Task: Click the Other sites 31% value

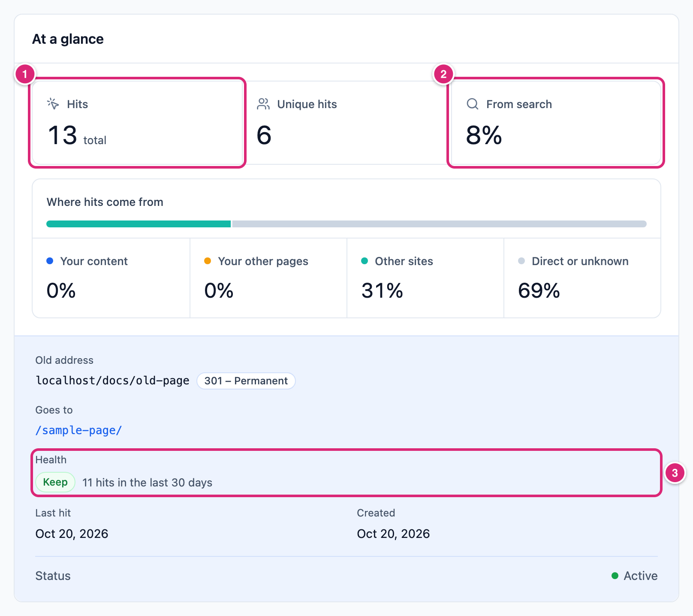Action: [382, 291]
